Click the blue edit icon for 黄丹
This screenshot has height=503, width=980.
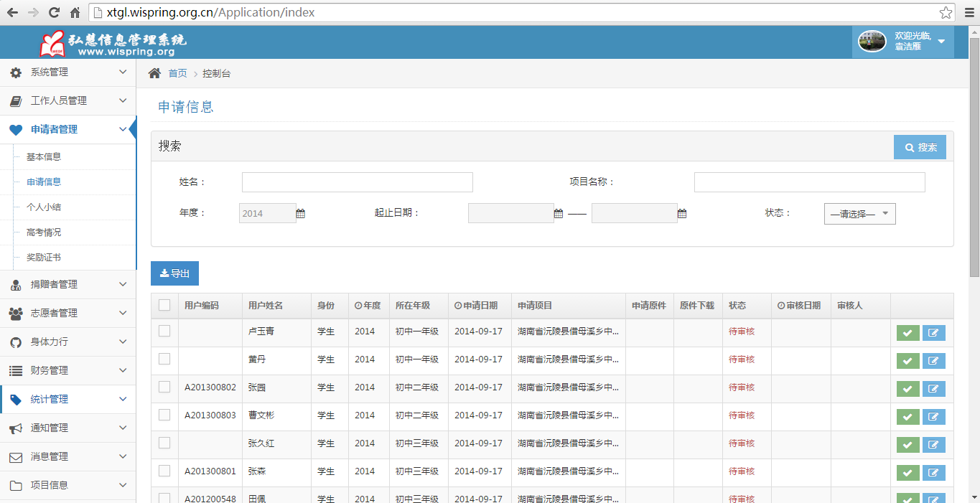933,361
